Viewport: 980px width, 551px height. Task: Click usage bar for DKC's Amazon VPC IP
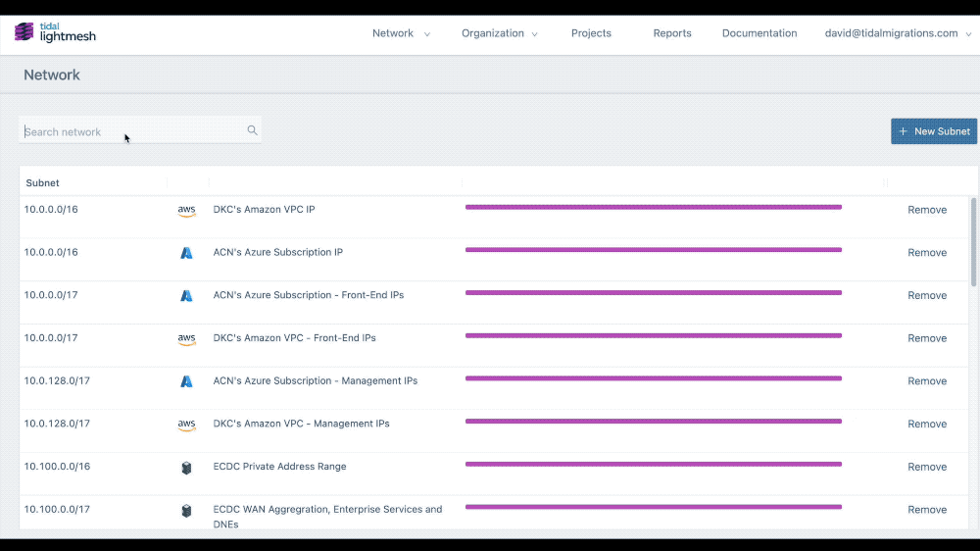tap(653, 207)
